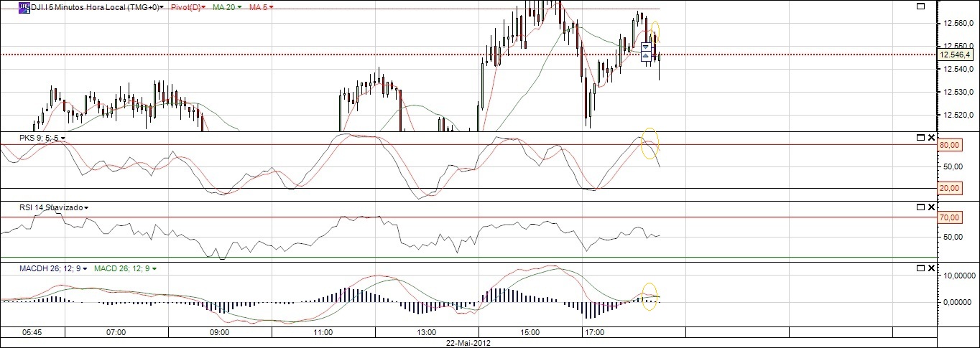Click the 70,00 RSI level label
The width and height of the screenshot is (980, 348).
[951, 217]
